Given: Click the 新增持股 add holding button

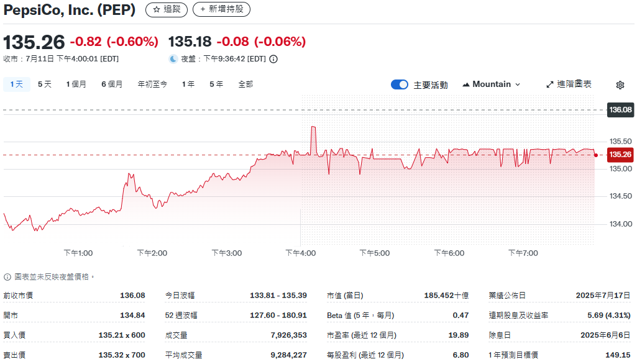Looking at the screenshot, I should [221, 9].
